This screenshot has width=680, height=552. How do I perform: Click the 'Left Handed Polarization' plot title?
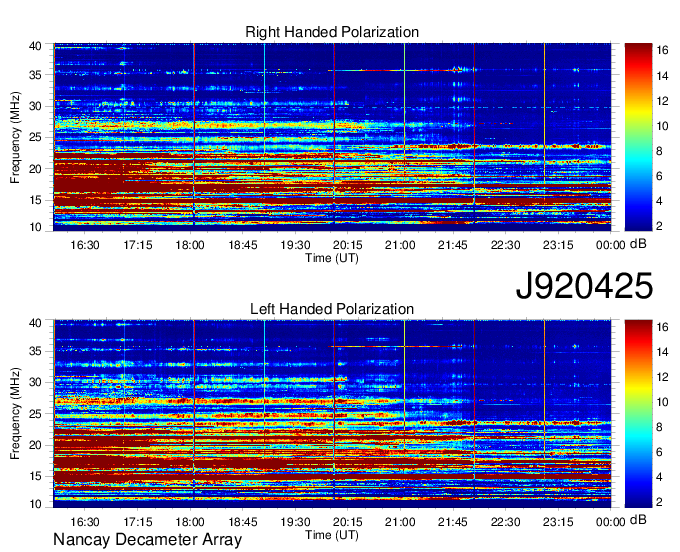coord(332,309)
